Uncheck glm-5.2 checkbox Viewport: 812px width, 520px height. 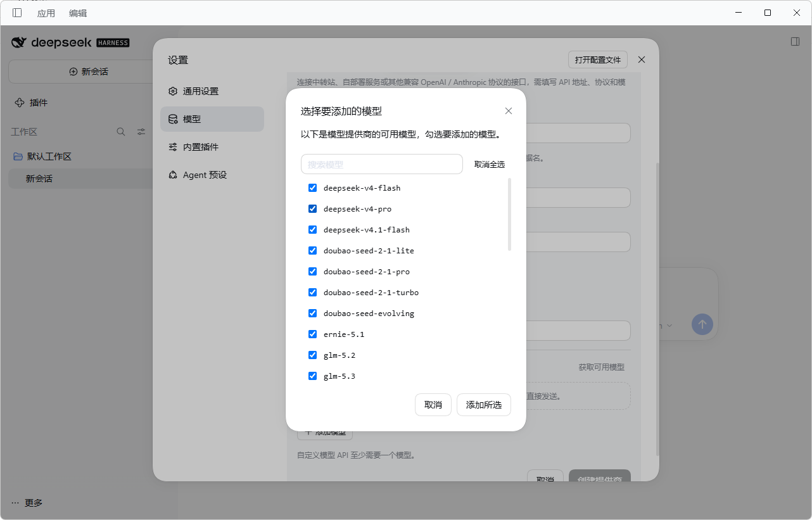(312, 355)
